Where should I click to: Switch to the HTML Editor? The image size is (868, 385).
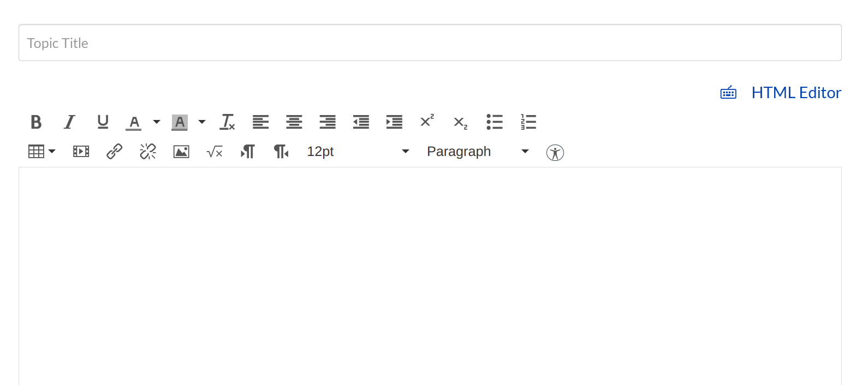796,93
